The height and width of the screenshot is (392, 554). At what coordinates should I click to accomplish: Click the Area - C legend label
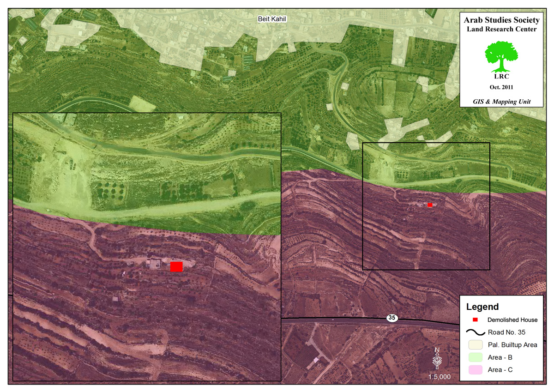[500, 370]
